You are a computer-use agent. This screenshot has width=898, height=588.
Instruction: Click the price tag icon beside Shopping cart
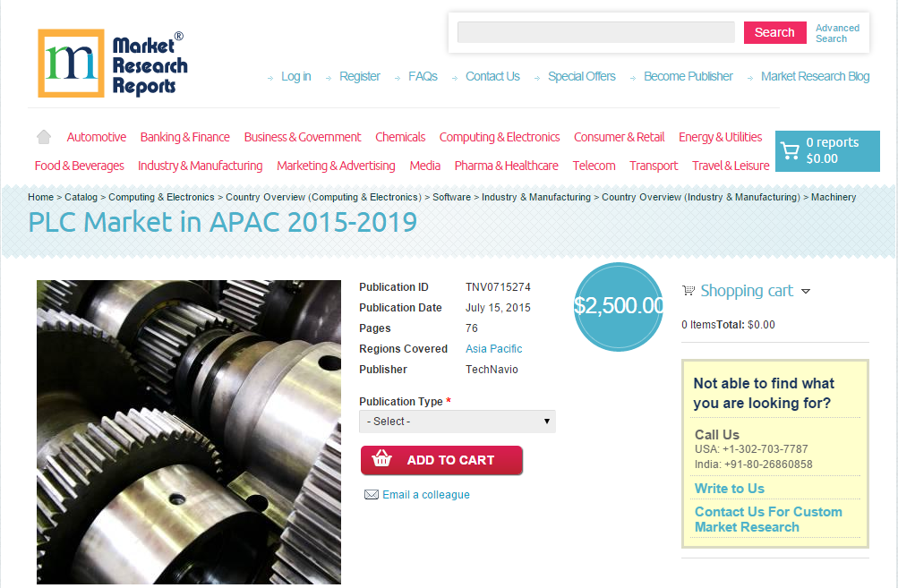click(x=688, y=290)
